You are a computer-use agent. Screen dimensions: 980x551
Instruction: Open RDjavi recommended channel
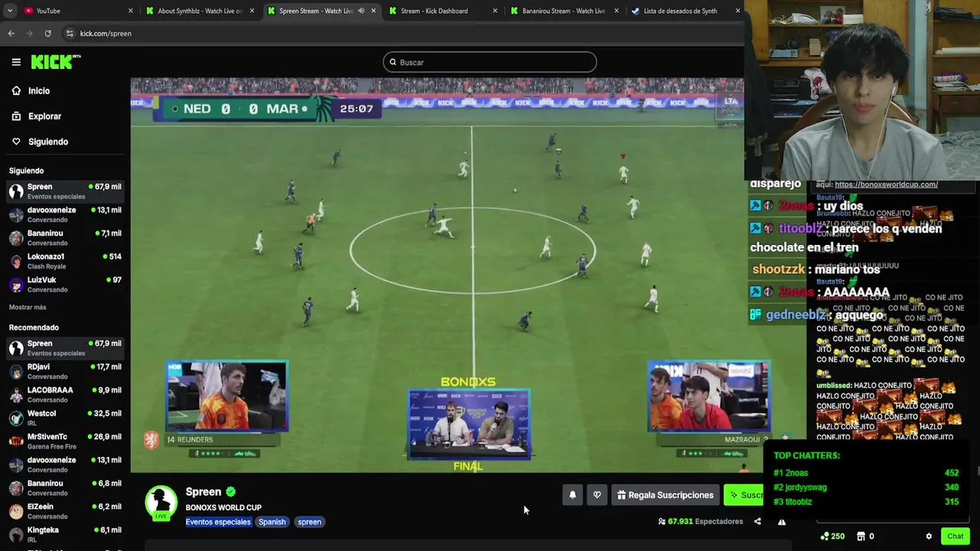pyautogui.click(x=64, y=371)
